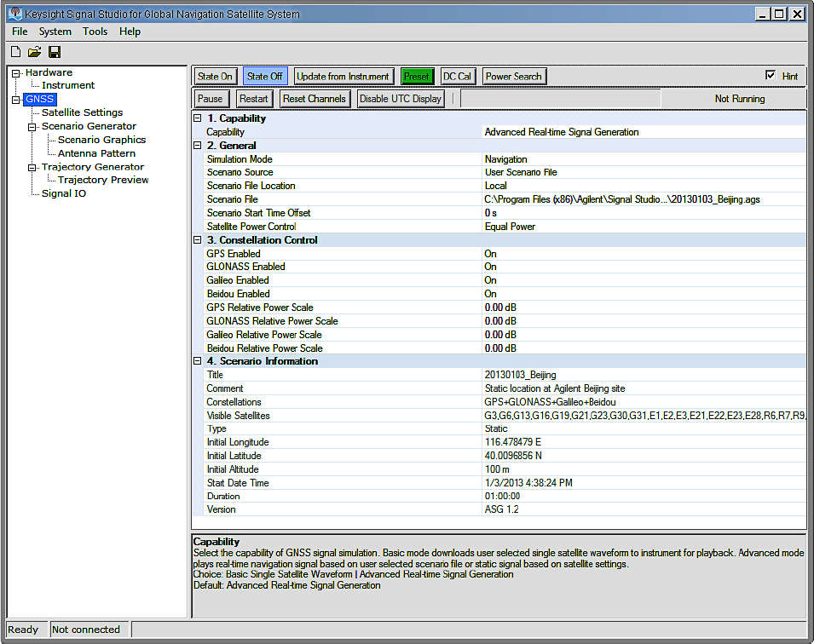This screenshot has height=644, width=814.
Task: Select Antenna Pattern tree item
Action: point(96,153)
